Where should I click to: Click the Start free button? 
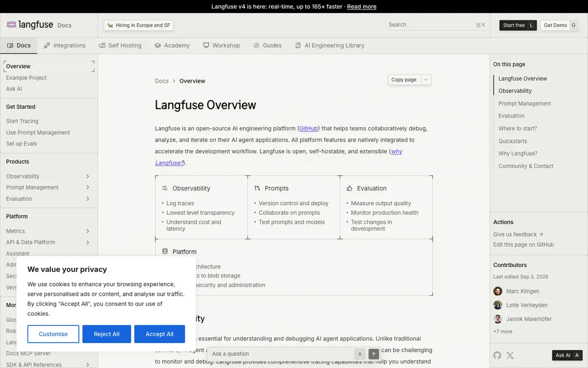click(518, 25)
